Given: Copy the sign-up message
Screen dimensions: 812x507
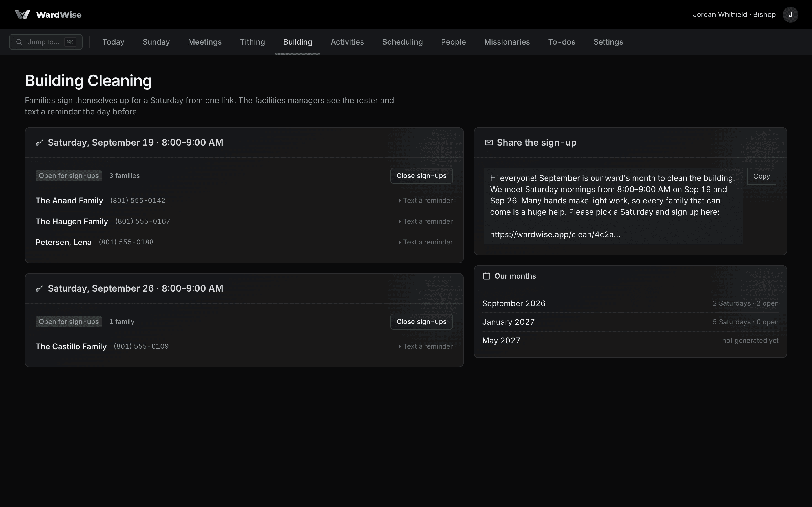Looking at the screenshot, I should pos(761,176).
